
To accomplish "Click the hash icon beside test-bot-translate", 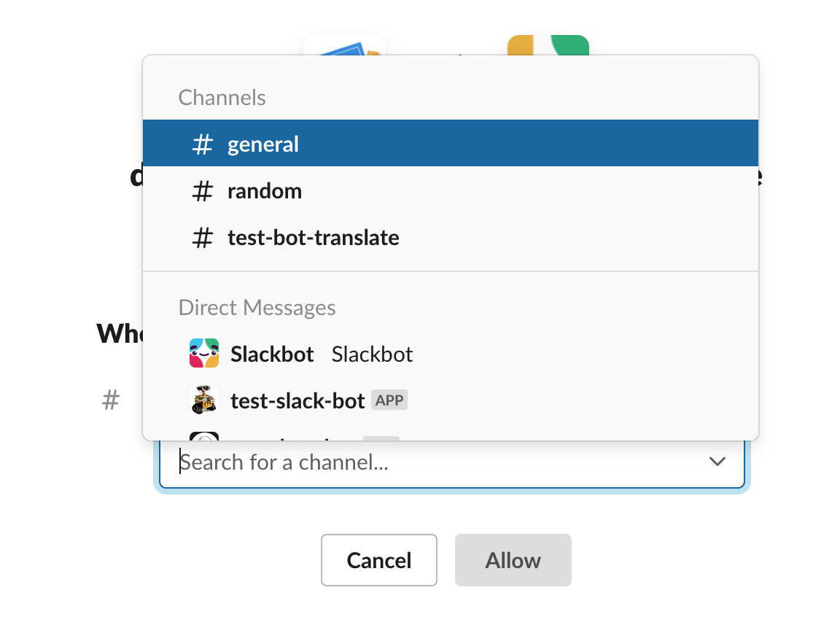I will coord(203,237).
